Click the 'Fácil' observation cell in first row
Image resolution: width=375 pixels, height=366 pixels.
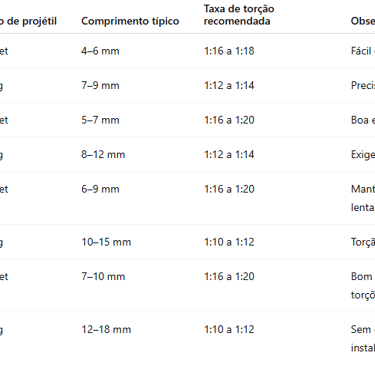pyautogui.click(x=363, y=51)
